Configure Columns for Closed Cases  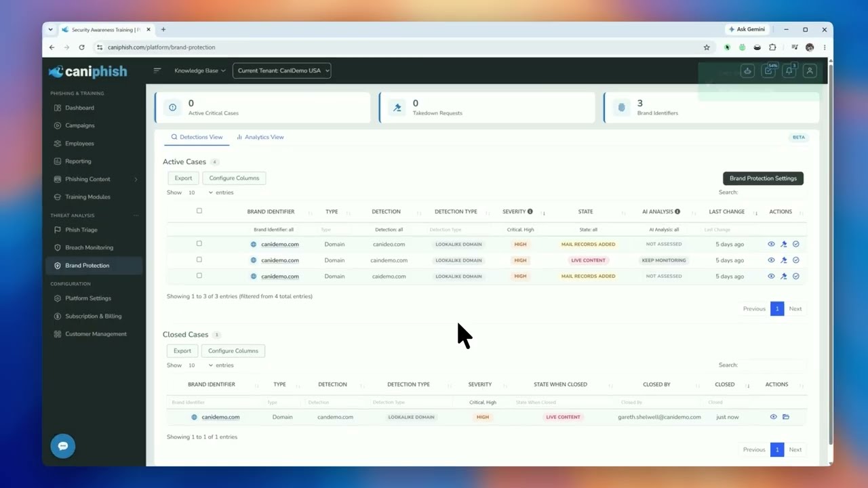[x=233, y=351]
